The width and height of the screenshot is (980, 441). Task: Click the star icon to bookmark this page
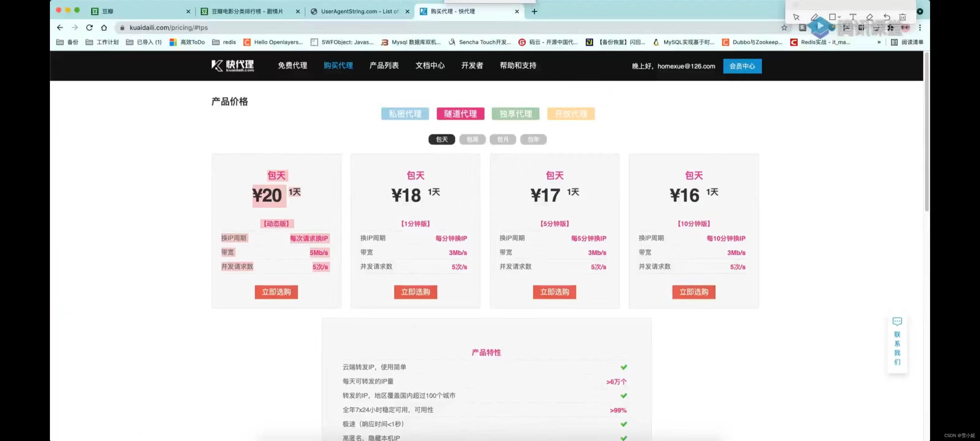click(x=784, y=27)
